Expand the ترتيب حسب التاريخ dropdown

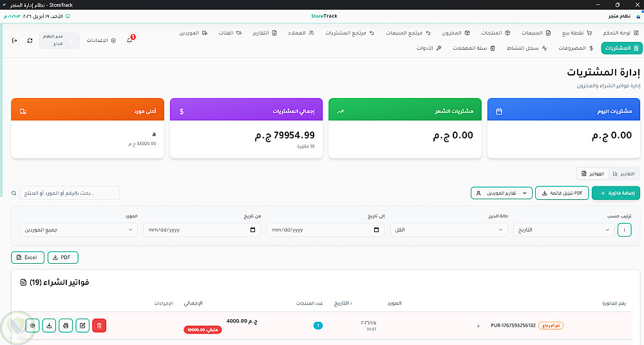[564, 230]
